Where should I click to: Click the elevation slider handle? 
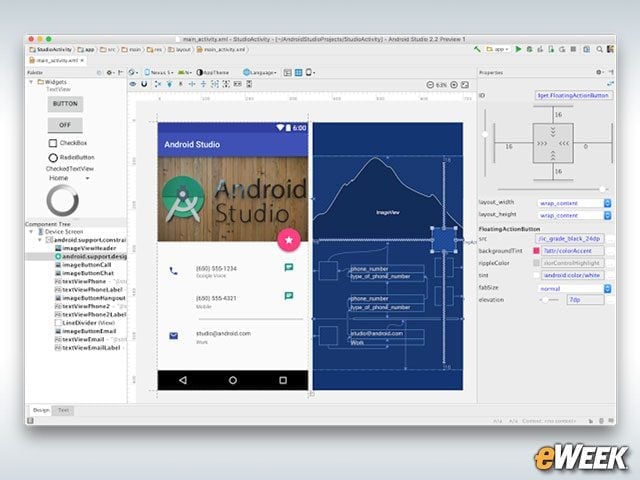(545, 300)
